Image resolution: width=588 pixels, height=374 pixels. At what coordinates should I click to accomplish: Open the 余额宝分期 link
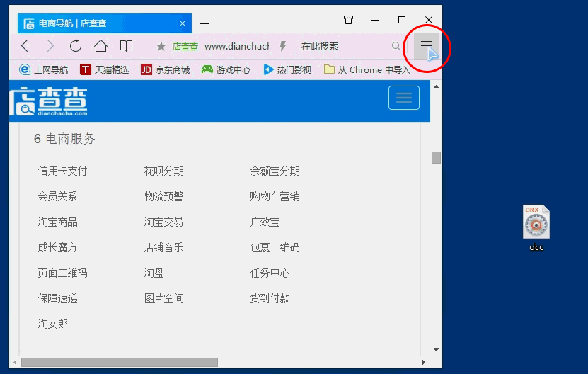pyautogui.click(x=275, y=171)
